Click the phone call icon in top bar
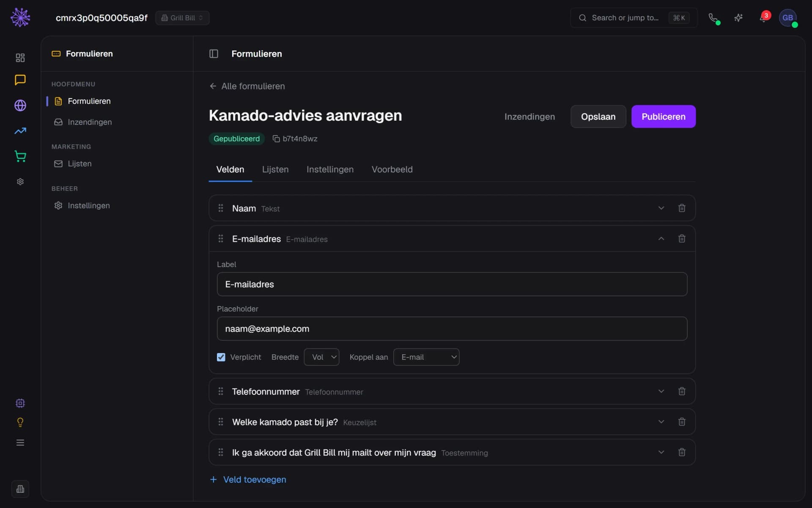Screen dimensions: 812x508 coord(713,18)
